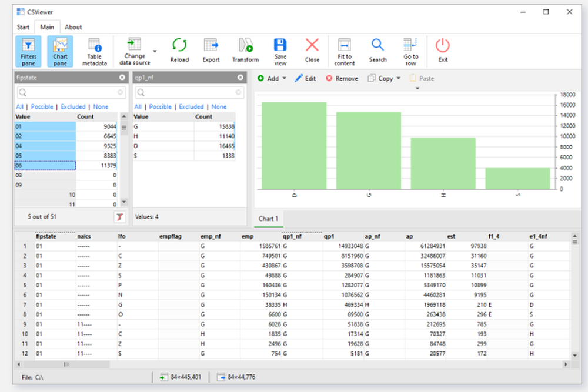Select qp1_nf value G row
The image size is (588, 392).
coord(184,126)
